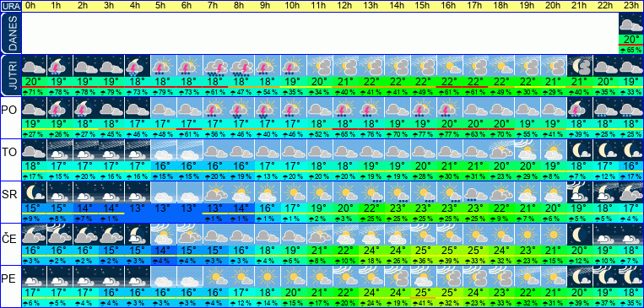This screenshot has width=644, height=308.
Task: Select tomorrow's 7h thunderstorm icon
Action: coord(215,66)
